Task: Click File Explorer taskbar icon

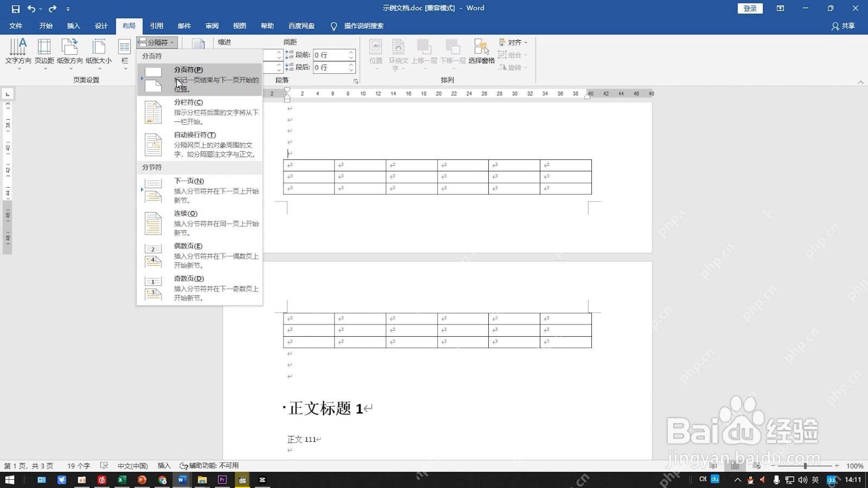Action: click(202, 480)
